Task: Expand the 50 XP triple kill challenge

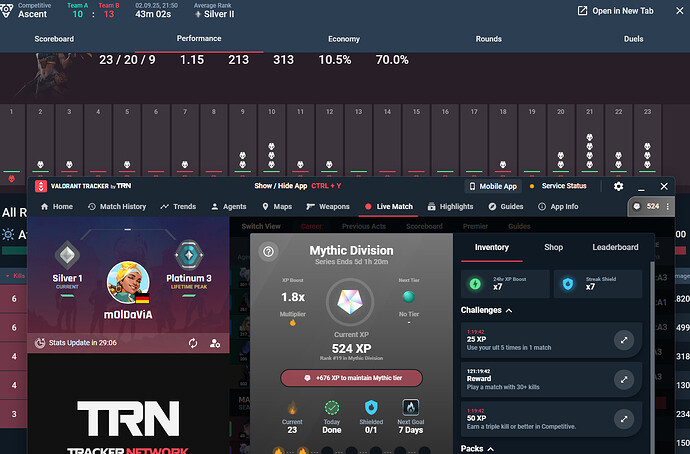Action: (x=624, y=419)
